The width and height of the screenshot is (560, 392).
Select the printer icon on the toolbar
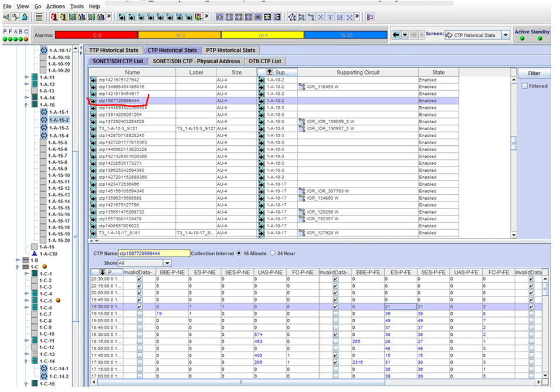point(38,18)
